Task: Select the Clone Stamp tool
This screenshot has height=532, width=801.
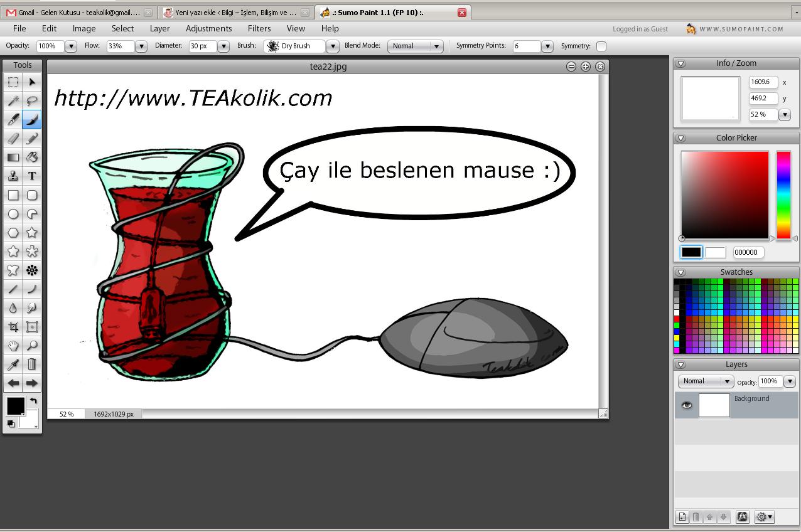Action: coord(13,176)
